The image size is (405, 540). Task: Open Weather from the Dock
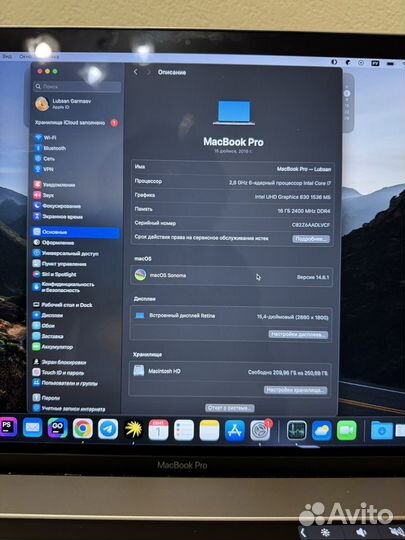coord(322,431)
